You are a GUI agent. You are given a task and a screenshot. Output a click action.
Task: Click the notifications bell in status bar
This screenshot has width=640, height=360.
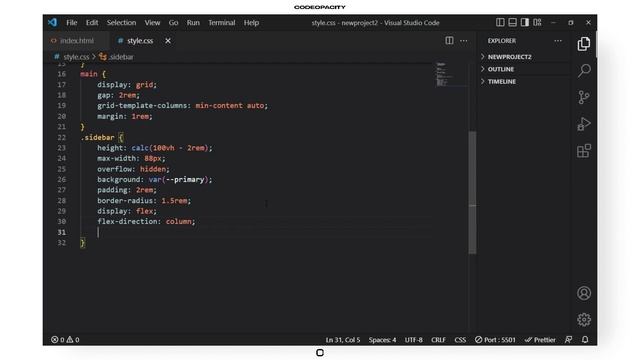pyautogui.click(x=585, y=340)
